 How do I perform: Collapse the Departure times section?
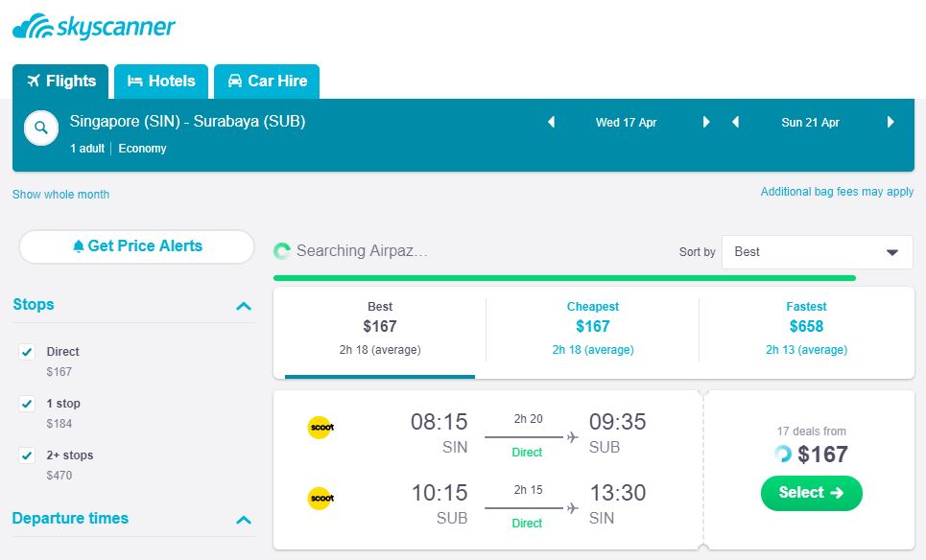pyautogui.click(x=244, y=520)
